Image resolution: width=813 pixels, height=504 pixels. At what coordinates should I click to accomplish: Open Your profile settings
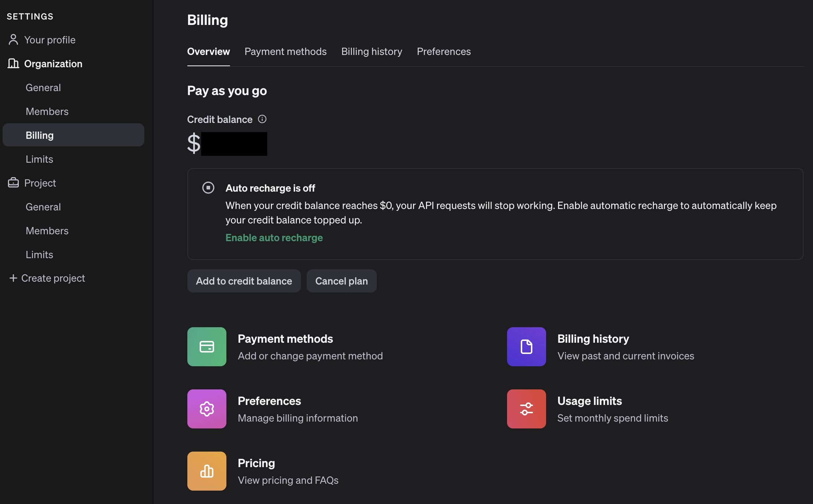[x=50, y=40]
